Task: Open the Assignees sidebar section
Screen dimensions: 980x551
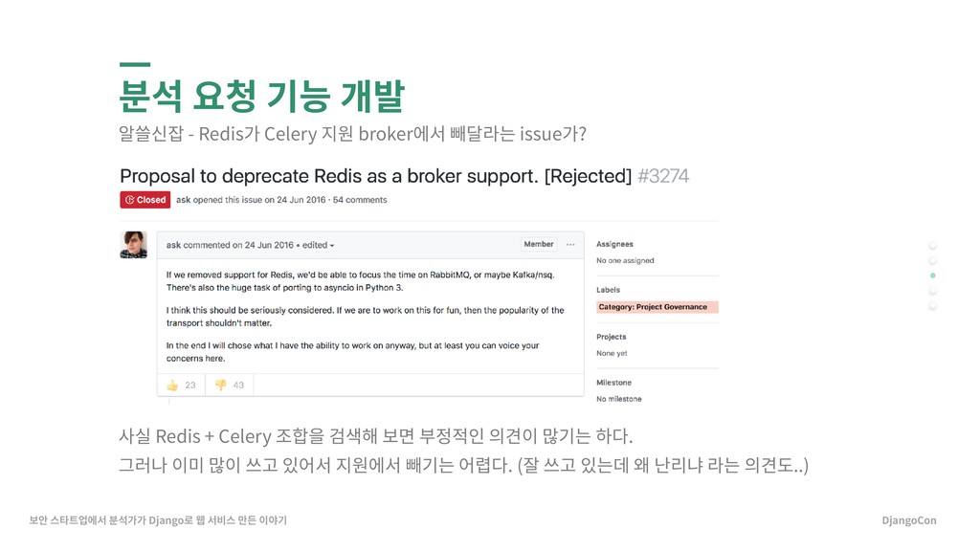Action: pos(614,244)
